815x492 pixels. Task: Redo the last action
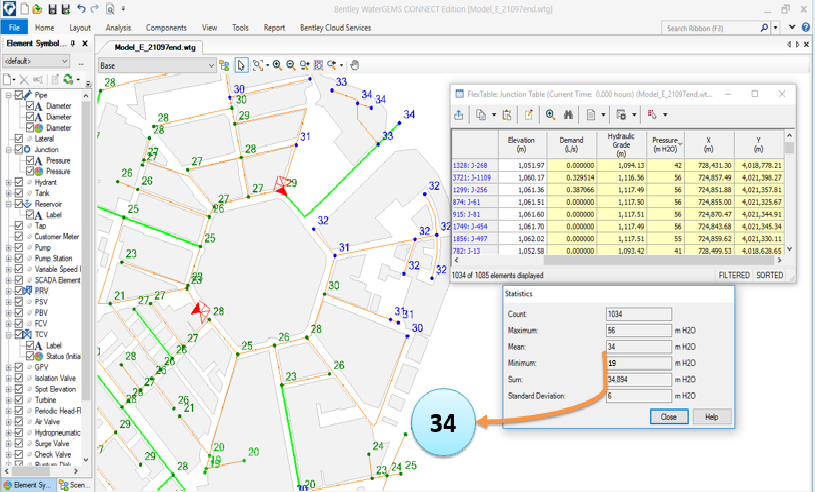coord(94,8)
